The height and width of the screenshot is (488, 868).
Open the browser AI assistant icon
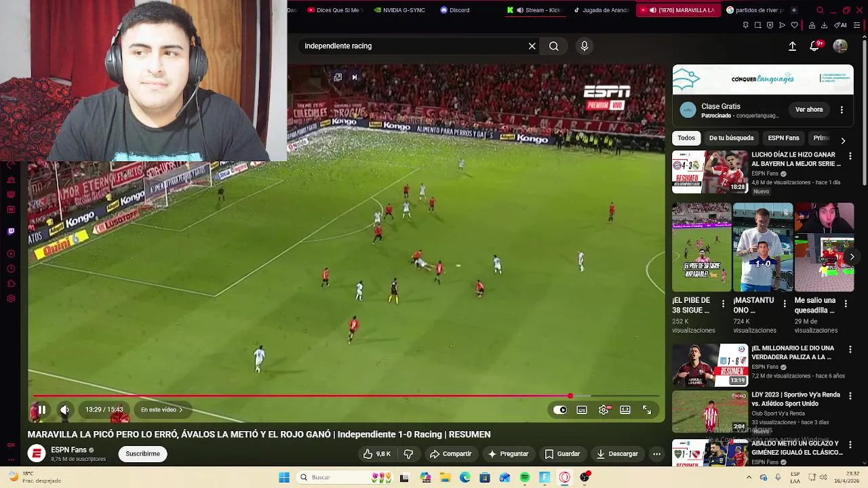[842, 26]
